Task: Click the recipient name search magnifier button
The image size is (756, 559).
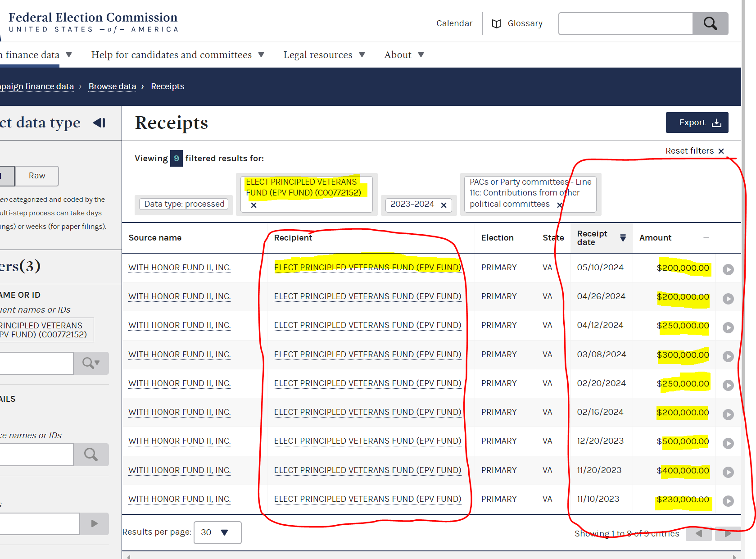Action: [x=91, y=363]
